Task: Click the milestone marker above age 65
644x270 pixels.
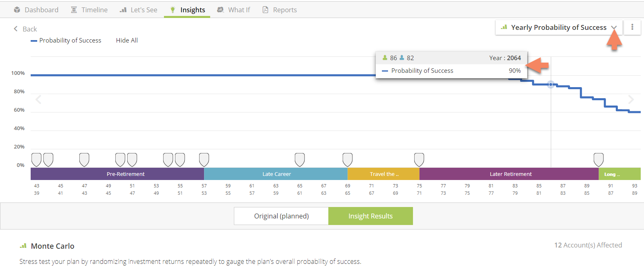Action: point(300,159)
